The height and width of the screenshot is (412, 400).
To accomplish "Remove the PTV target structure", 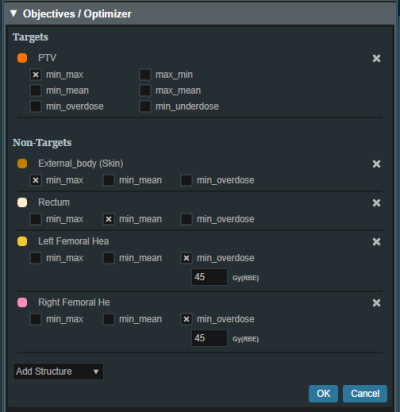I will tap(376, 58).
